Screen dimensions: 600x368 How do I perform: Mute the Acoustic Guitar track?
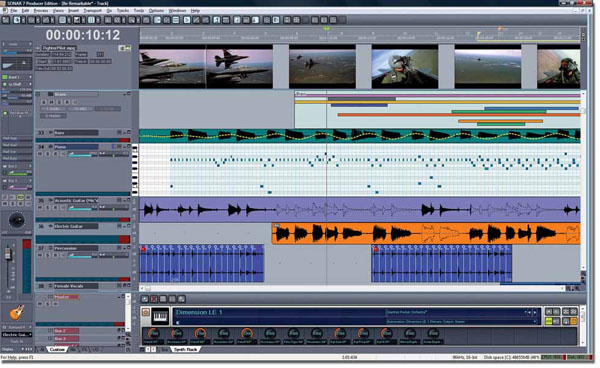[41, 207]
